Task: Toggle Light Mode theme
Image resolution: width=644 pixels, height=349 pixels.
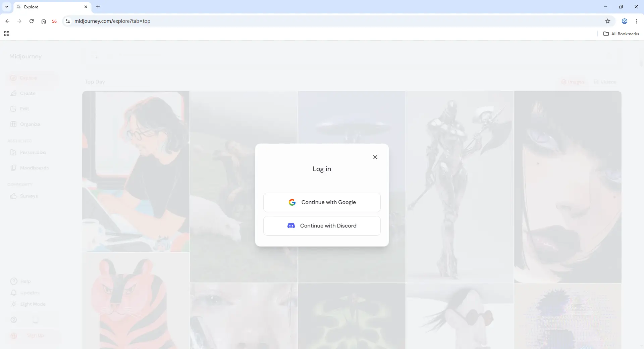Action: [x=28, y=304]
